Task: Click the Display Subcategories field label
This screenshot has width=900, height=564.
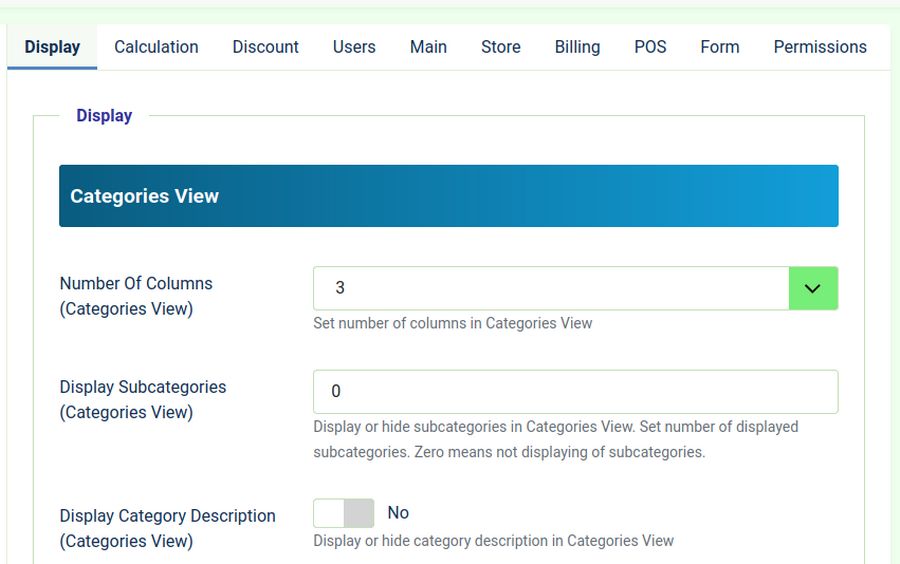Action: pyautogui.click(x=143, y=399)
